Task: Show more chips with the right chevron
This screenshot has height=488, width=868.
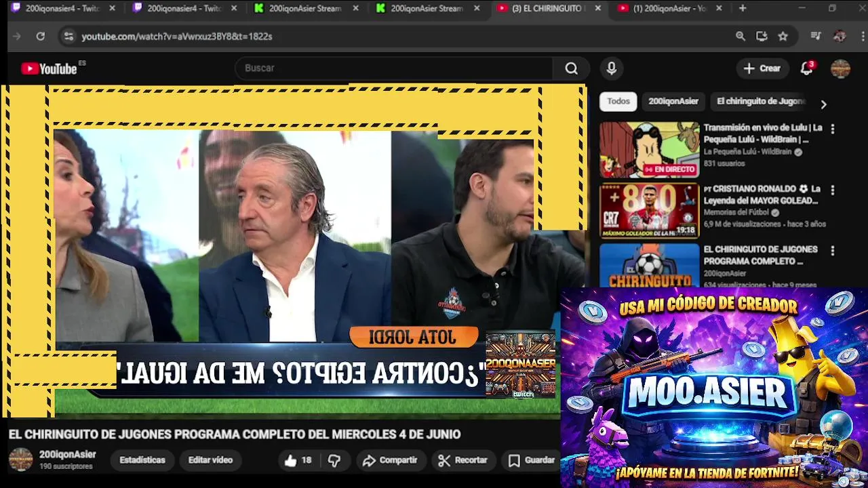Action: tap(823, 104)
